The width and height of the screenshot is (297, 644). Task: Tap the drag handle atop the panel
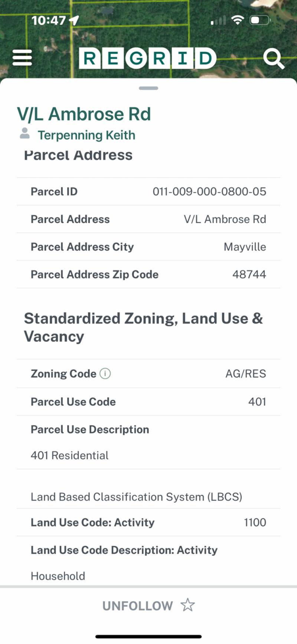click(x=148, y=88)
